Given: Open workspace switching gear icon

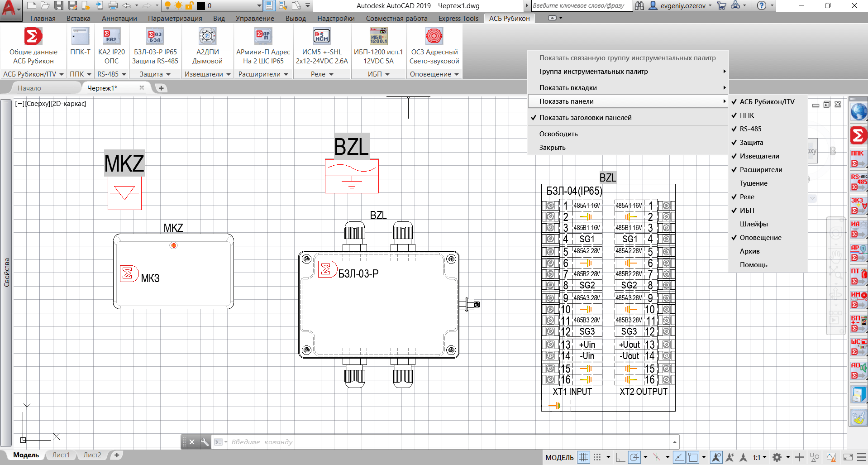Looking at the screenshot, I should click(777, 457).
